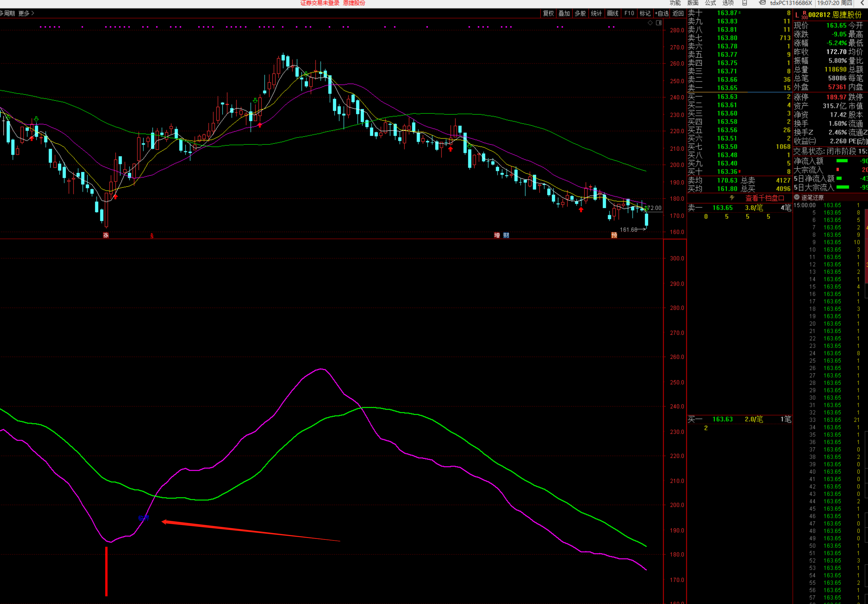
Task: Click the 复权 toolbar button
Action: 548,13
